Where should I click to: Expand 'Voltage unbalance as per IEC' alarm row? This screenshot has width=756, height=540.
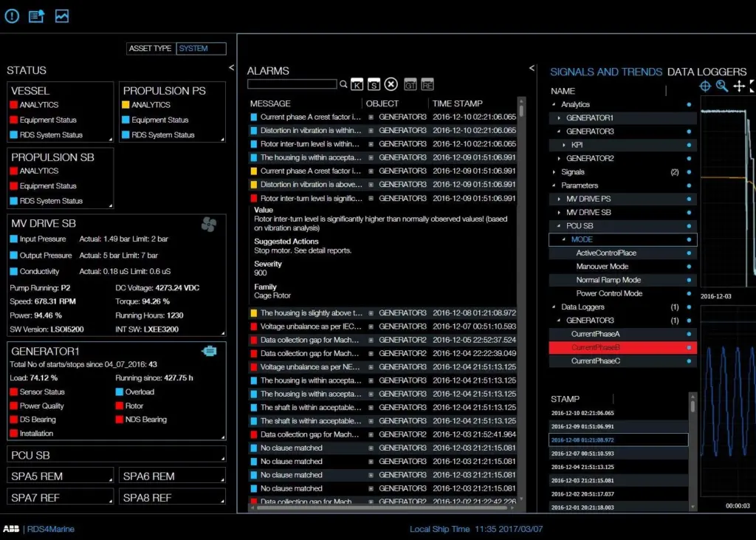(371, 327)
